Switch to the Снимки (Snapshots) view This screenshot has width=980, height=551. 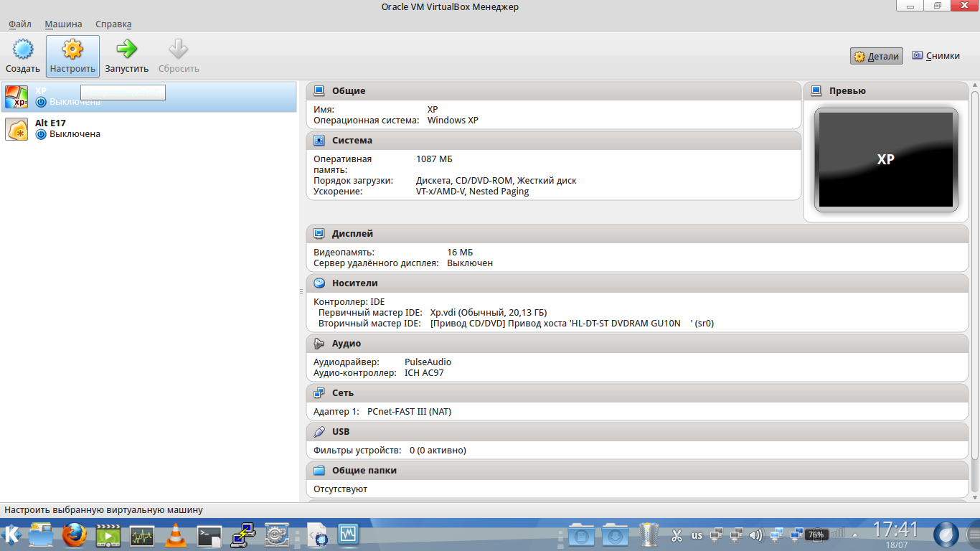coord(936,56)
